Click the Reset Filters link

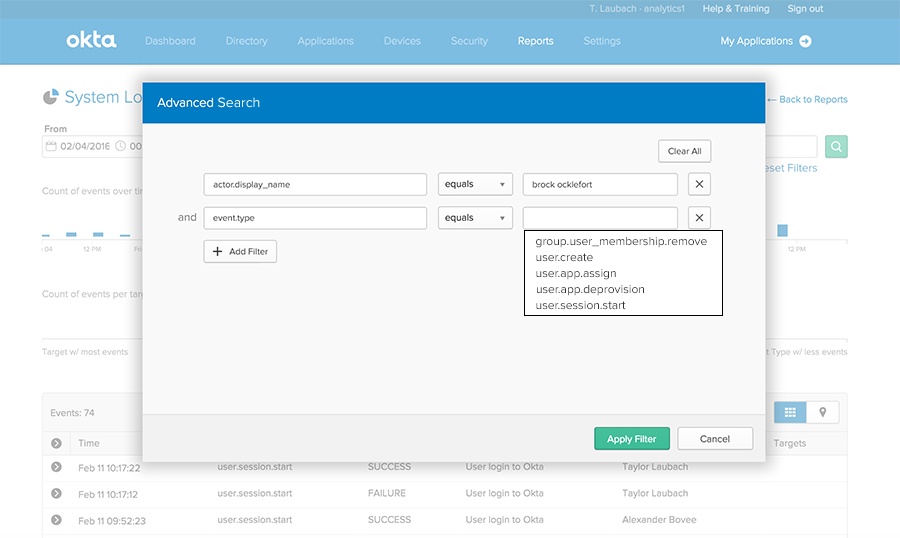[790, 168]
